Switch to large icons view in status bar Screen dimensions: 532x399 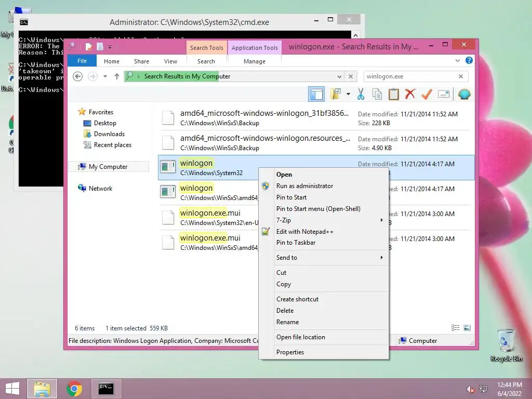467,328
